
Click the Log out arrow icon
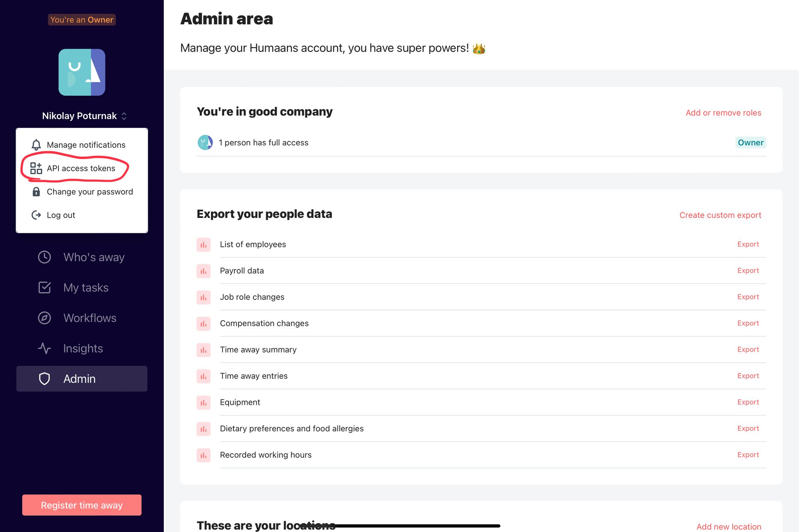coord(36,215)
